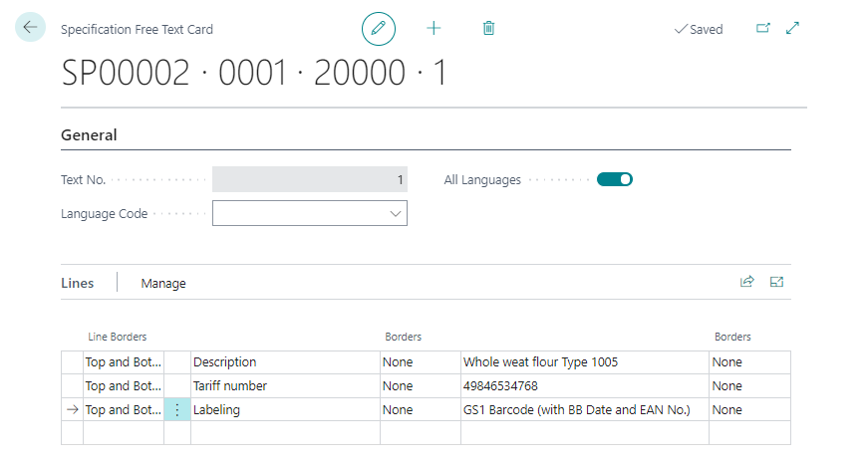Select the Description cell
Screen dimensions: 868x467
[x=285, y=362]
